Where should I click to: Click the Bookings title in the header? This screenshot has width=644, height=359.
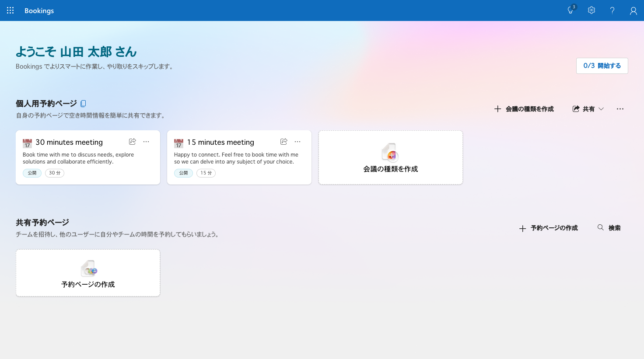[39, 10]
